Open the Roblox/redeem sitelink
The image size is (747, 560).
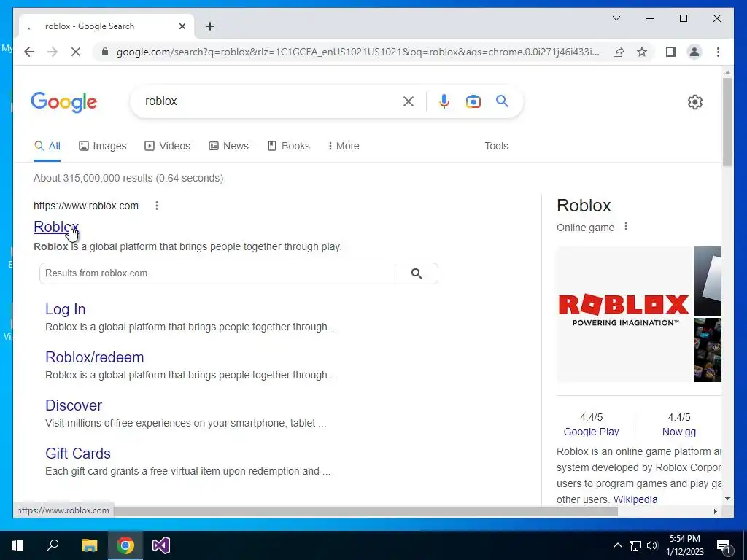[x=94, y=357]
